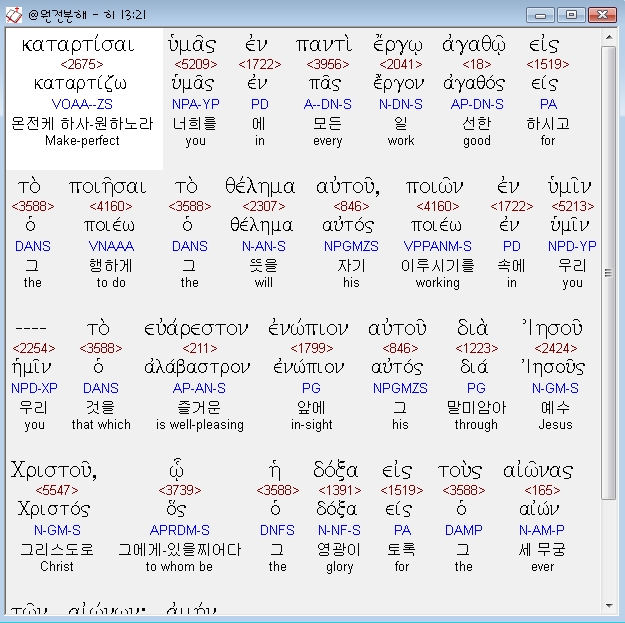625x623 pixels.
Task: Click parsing code NPD-XP
Action: [34, 388]
